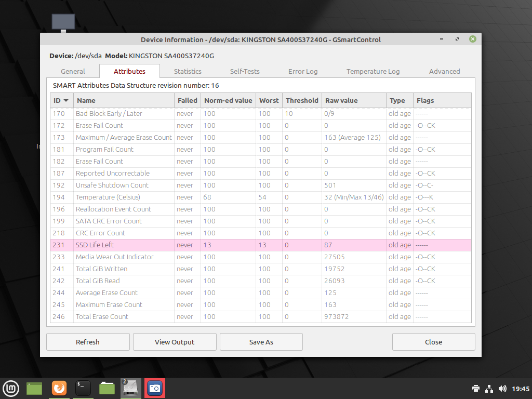Select the "Average Erase Count" row with ID 244
The image size is (532, 399).
tap(261, 293)
